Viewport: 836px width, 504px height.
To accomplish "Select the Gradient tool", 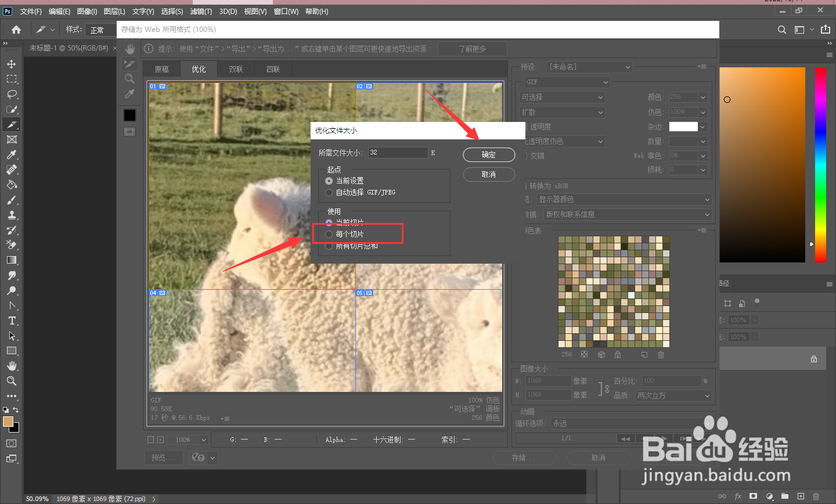I will [x=12, y=260].
